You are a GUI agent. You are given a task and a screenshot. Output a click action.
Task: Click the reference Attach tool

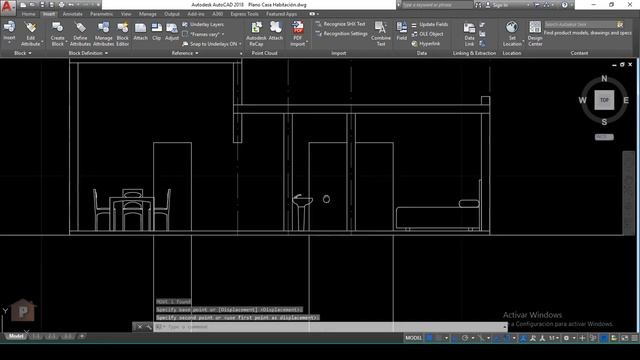point(140,31)
